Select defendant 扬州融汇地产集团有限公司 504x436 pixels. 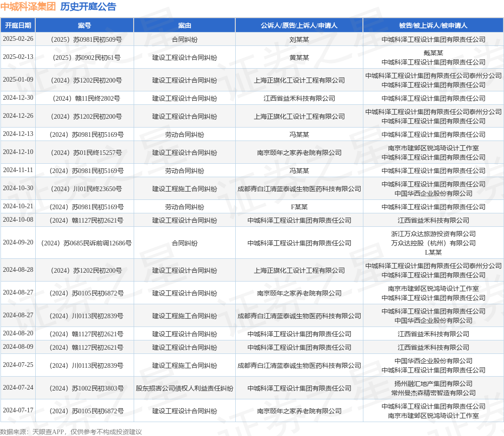[x=433, y=384]
